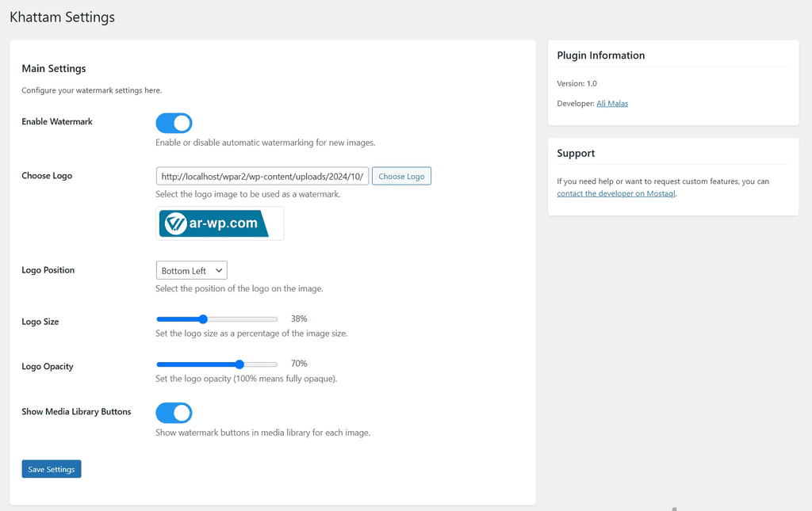812x511 pixels.
Task: Click the Enable Watermark label
Action: tap(57, 121)
